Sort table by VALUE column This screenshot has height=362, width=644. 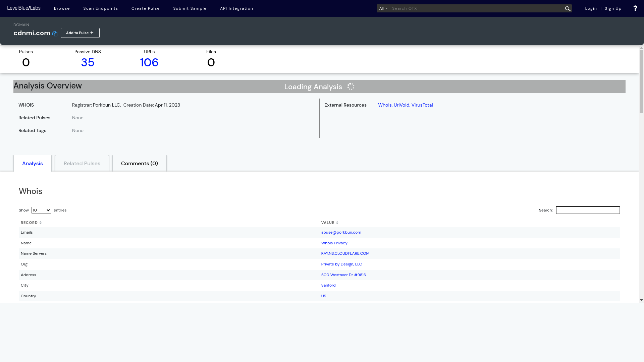pos(330,223)
